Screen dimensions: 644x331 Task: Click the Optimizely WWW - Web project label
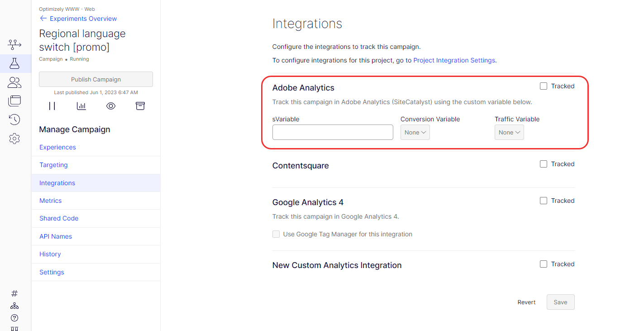click(67, 9)
